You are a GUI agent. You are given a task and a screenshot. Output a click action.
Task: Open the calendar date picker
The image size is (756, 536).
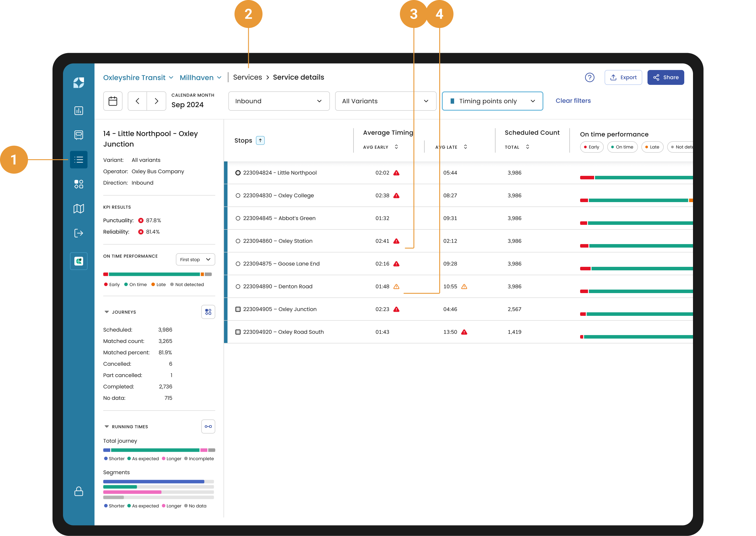pyautogui.click(x=113, y=101)
